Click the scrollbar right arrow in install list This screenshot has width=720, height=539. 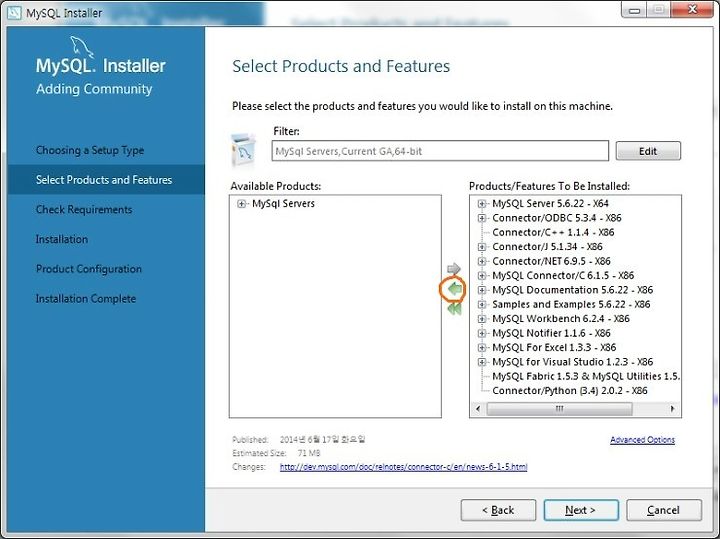coord(672,409)
